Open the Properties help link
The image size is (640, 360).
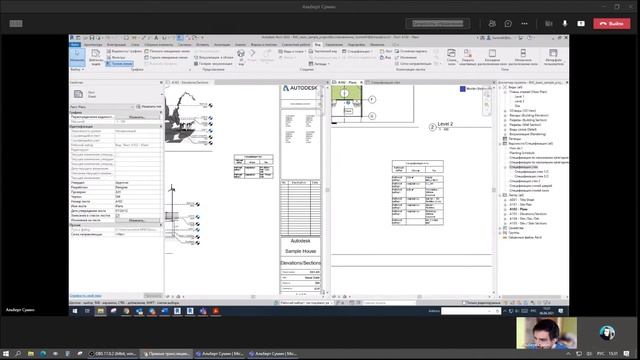point(86,296)
